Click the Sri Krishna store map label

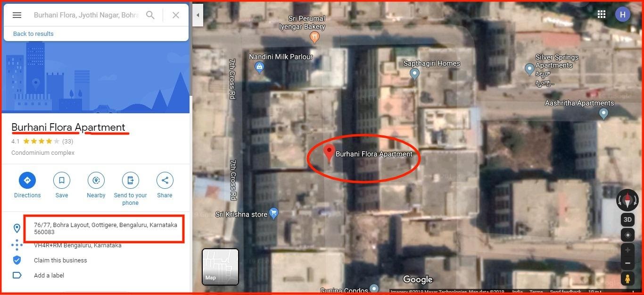point(241,214)
